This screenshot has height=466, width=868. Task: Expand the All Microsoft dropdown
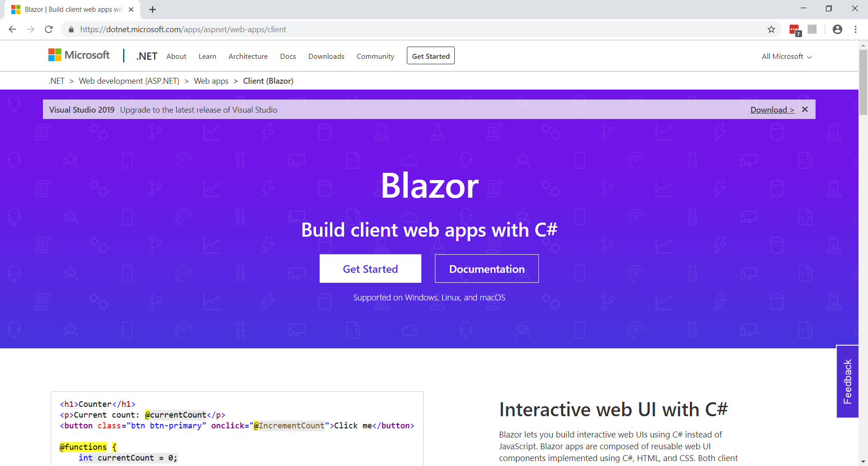pyautogui.click(x=787, y=57)
